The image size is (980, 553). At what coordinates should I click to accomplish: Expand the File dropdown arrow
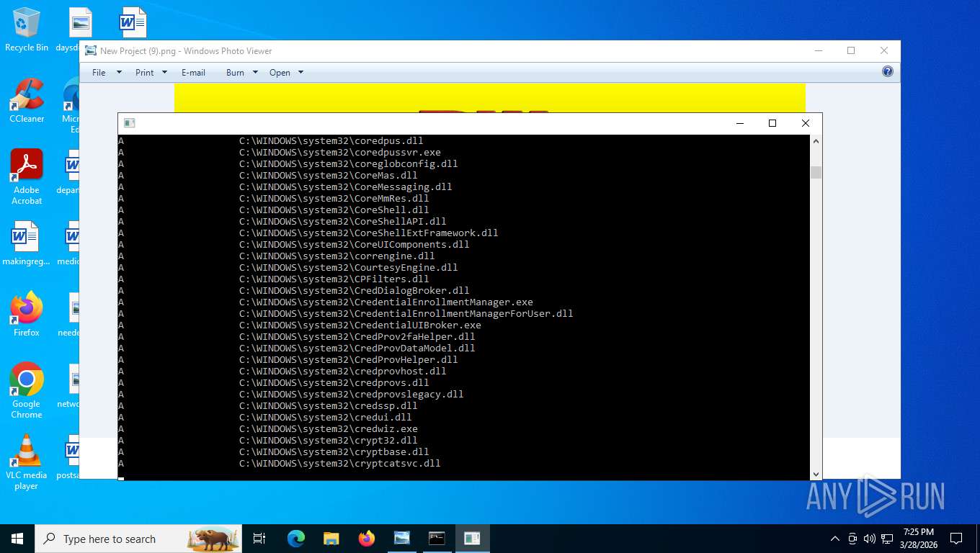click(119, 73)
